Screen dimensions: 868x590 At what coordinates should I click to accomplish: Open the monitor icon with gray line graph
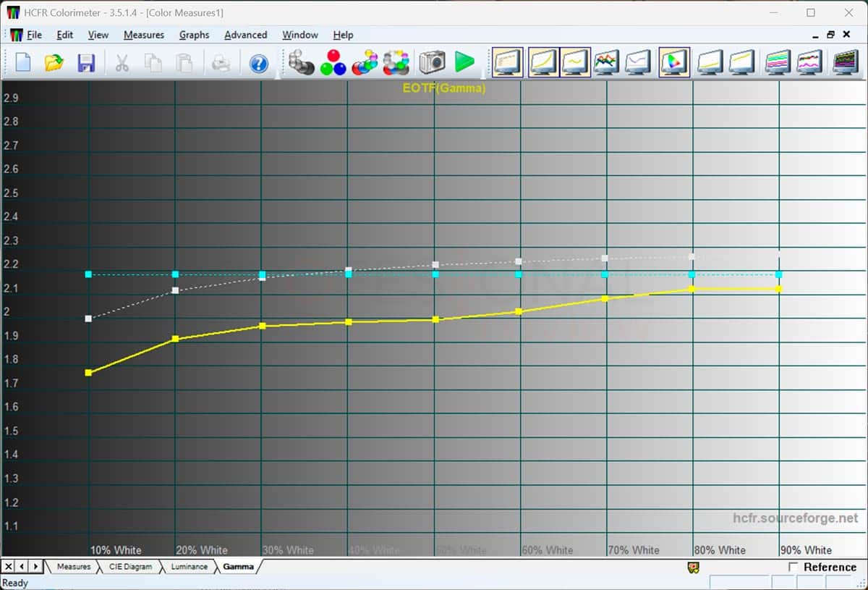click(639, 62)
